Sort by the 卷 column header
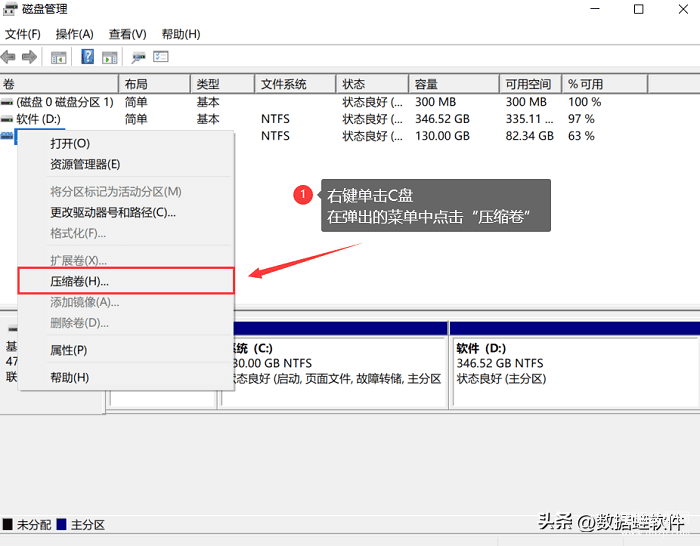This screenshot has width=700, height=546. pos(59,84)
